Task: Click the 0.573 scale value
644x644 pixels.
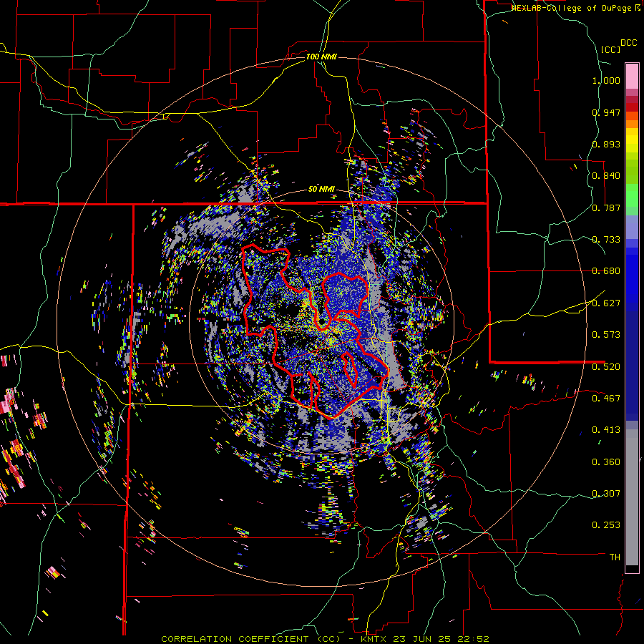Action: (x=606, y=335)
